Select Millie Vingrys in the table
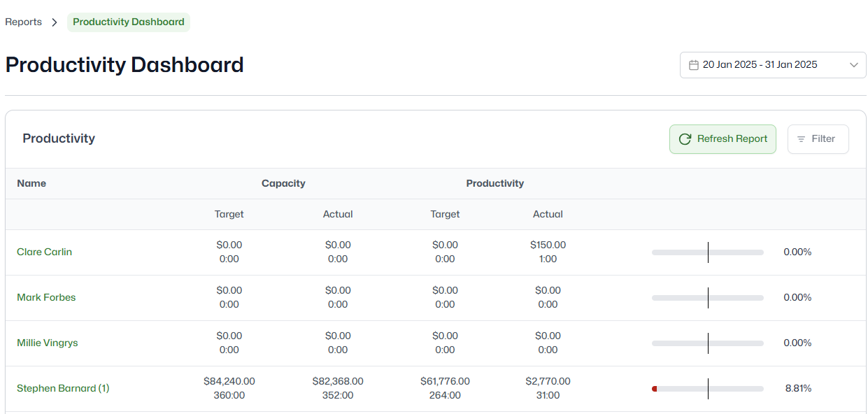This screenshot has height=414, width=868. [48, 343]
